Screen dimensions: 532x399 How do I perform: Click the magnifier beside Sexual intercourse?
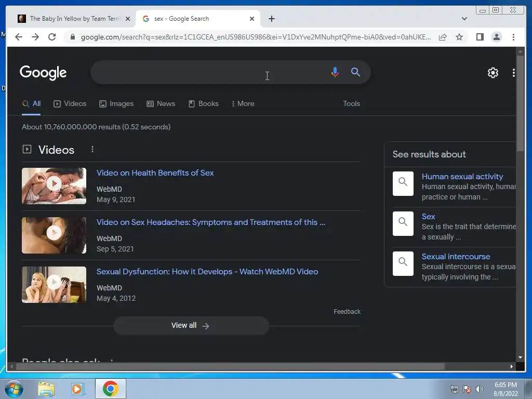click(403, 263)
